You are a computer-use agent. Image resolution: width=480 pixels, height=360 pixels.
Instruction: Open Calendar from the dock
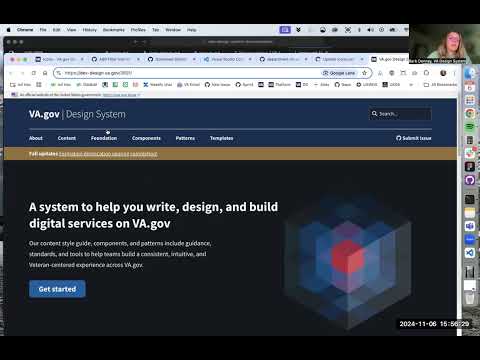(x=470, y=87)
